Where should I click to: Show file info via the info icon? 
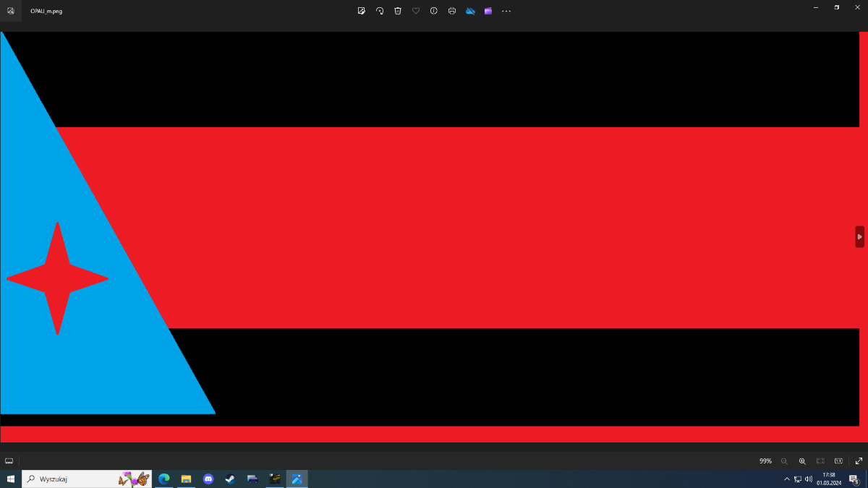point(434,11)
